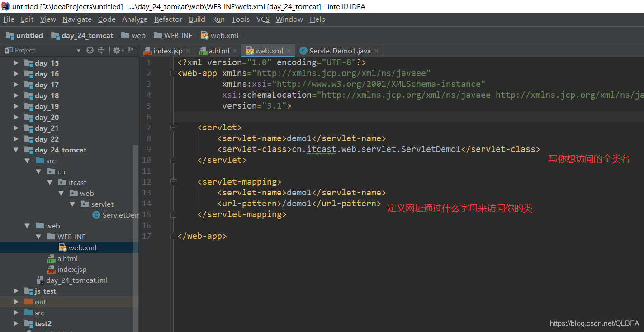Collapse the servlet element via gutter arrow
Viewport: 644px width, 332px height.
[173, 127]
